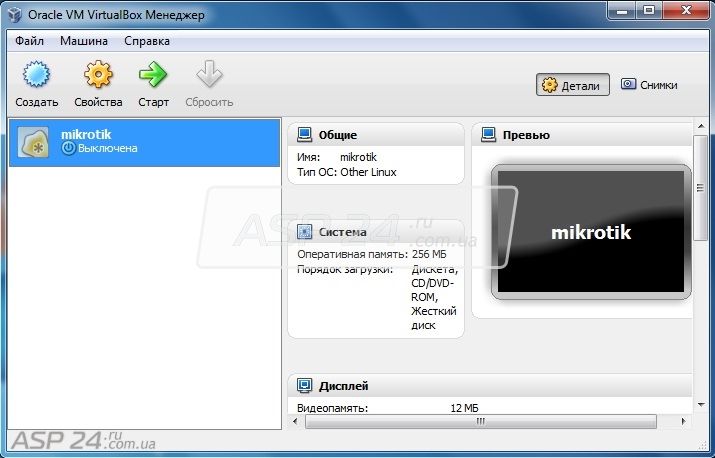
Task: Click the vertical scrollbar thumb
Action: 701,187
